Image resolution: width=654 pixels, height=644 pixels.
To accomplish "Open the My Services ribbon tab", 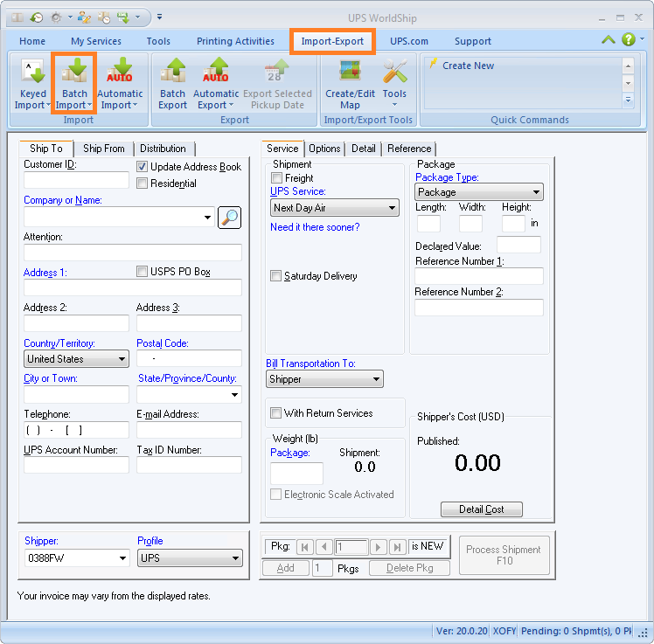I will 96,41.
